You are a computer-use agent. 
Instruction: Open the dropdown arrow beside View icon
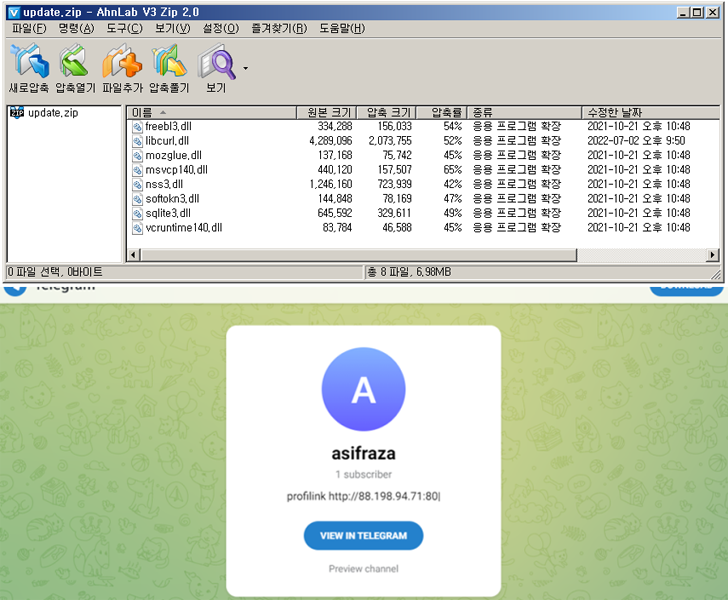[x=245, y=69]
